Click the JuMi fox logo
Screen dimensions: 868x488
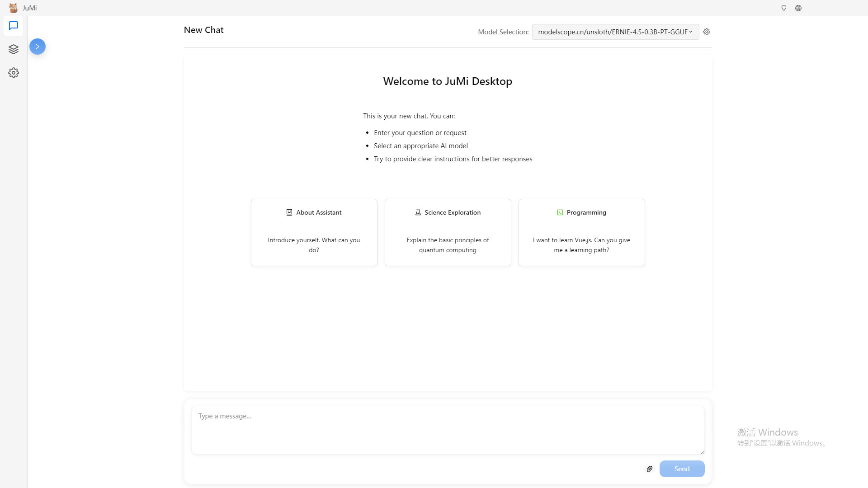13,8
